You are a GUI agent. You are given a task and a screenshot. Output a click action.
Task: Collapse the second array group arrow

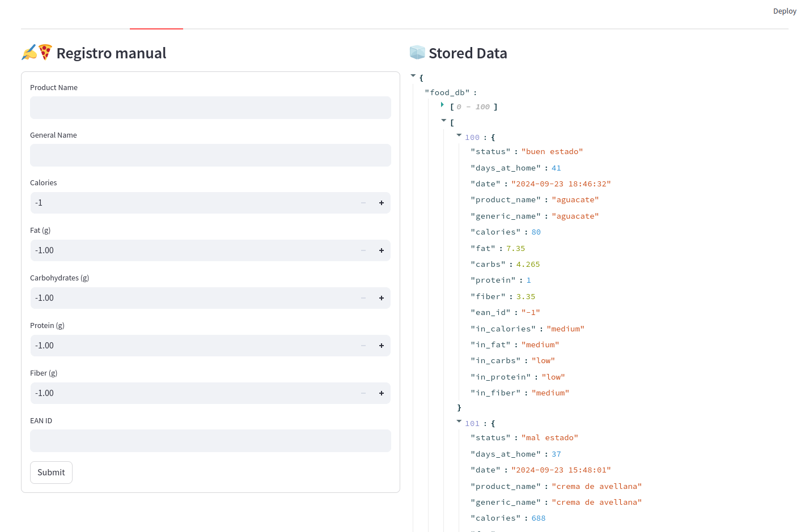click(x=444, y=121)
